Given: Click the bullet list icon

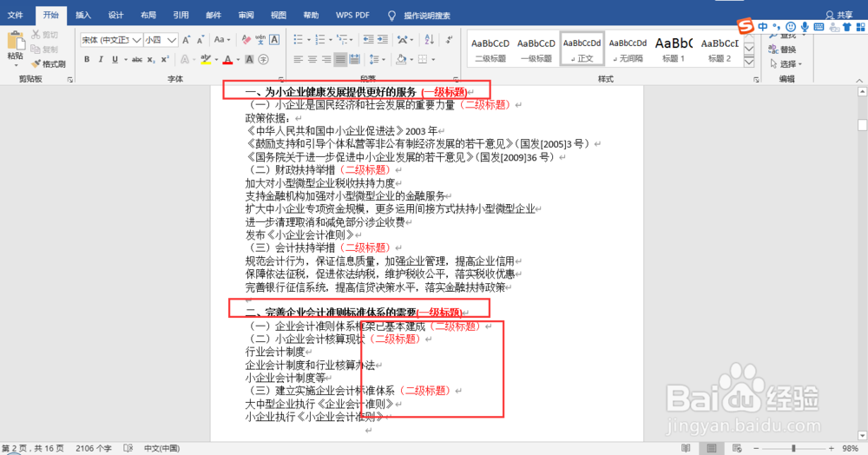Looking at the screenshot, I should [300, 39].
